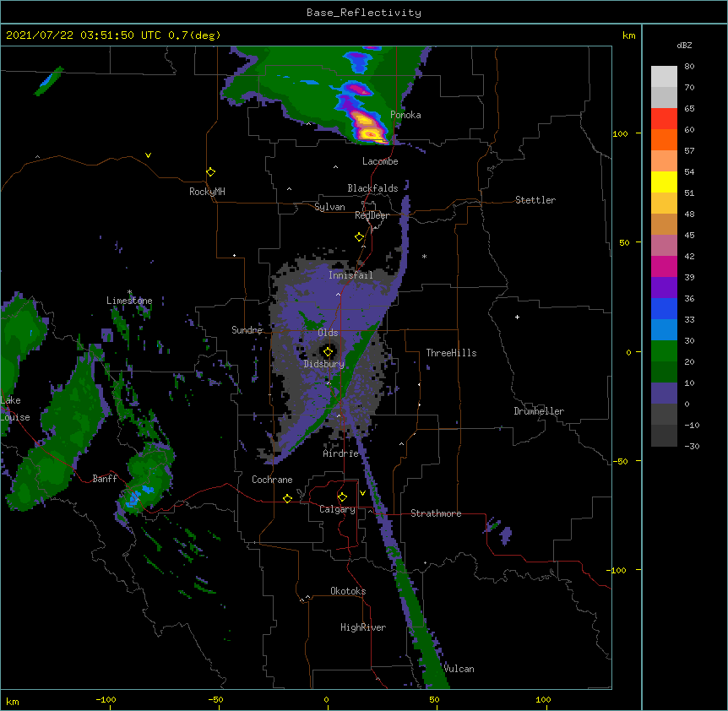Click the Lake Louise label at left edge
The height and width of the screenshot is (711, 728).
pos(15,409)
